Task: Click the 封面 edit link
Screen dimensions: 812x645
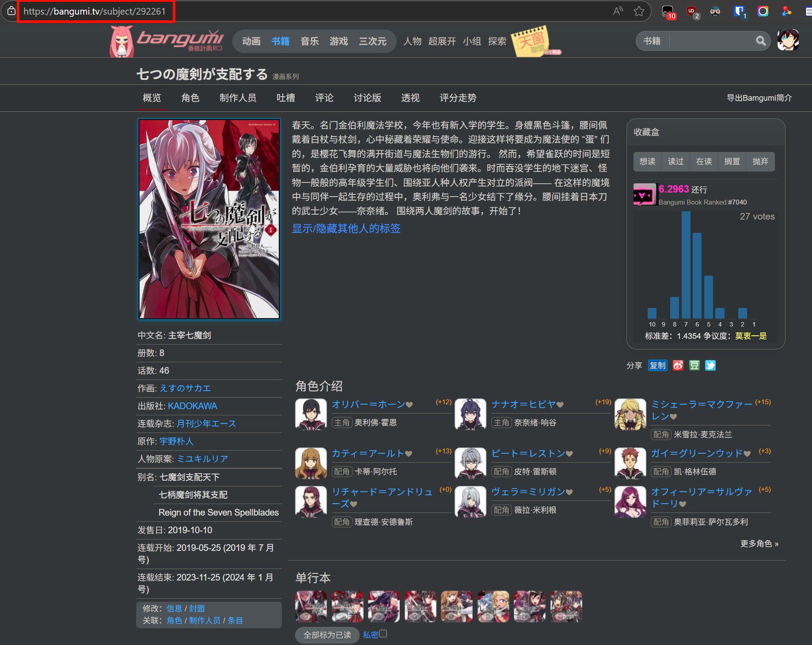Action: 197,608
